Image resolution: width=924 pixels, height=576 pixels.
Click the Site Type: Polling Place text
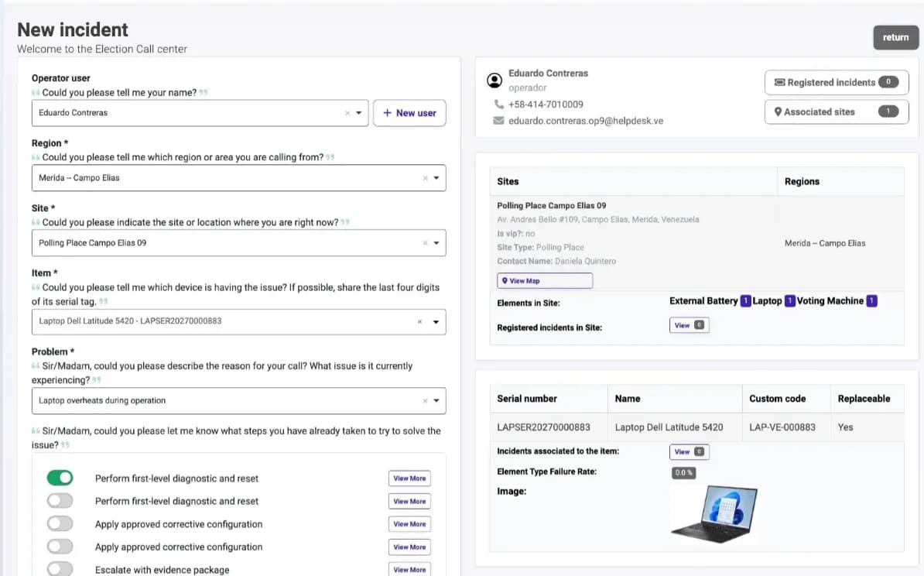(540, 248)
